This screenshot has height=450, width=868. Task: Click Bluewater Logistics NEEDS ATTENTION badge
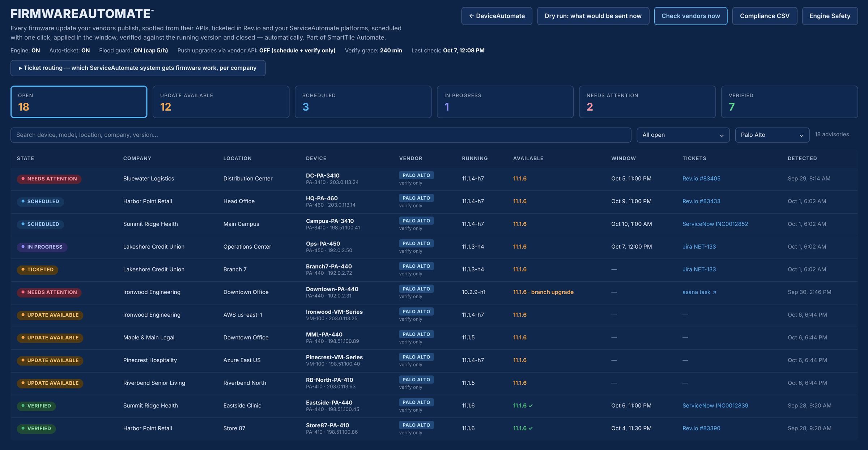point(49,179)
